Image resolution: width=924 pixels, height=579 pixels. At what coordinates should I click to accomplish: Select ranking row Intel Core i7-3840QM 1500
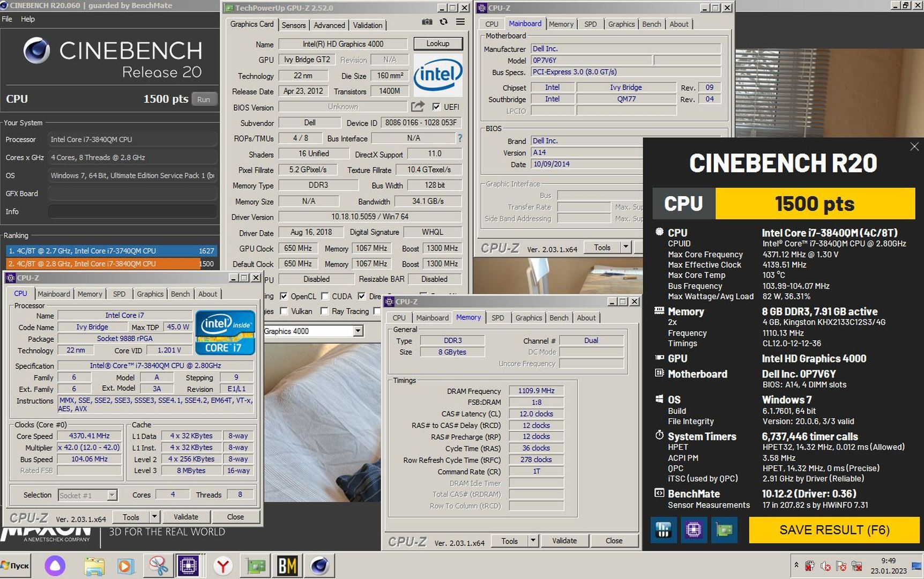111,263
